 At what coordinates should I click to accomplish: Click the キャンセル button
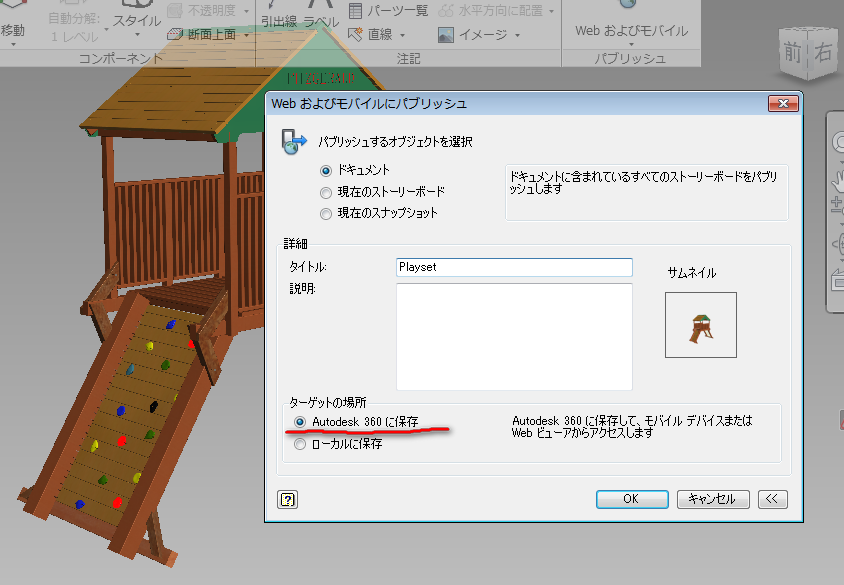(x=713, y=499)
